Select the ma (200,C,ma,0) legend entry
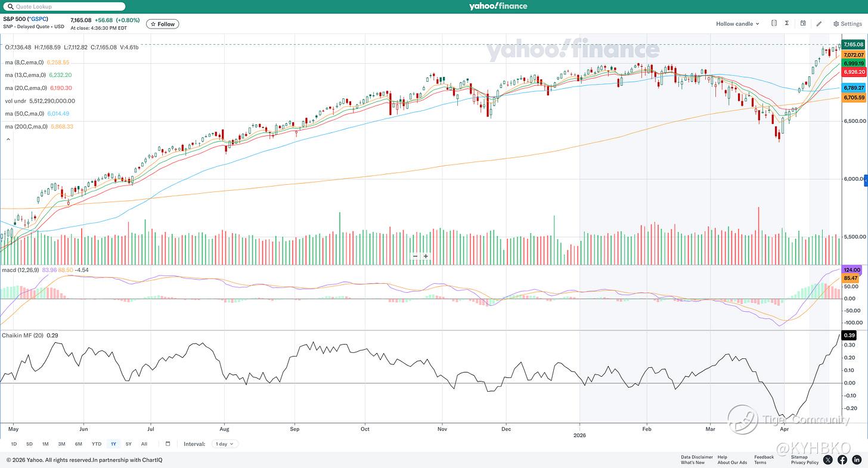 38,126
